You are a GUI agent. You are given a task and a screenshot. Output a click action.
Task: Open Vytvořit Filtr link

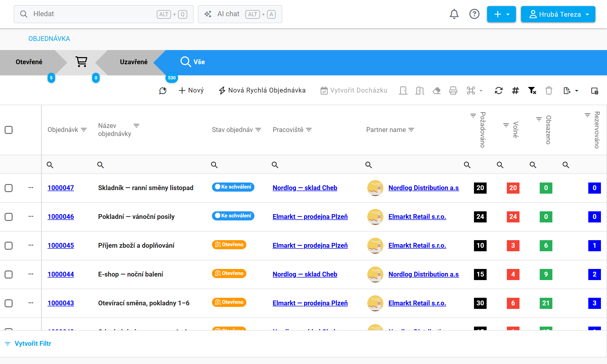tap(28, 344)
